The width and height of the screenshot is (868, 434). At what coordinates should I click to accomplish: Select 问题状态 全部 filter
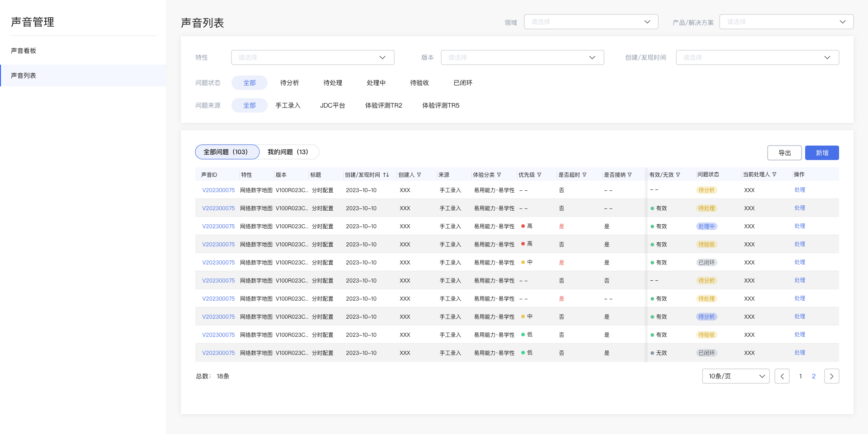[250, 83]
